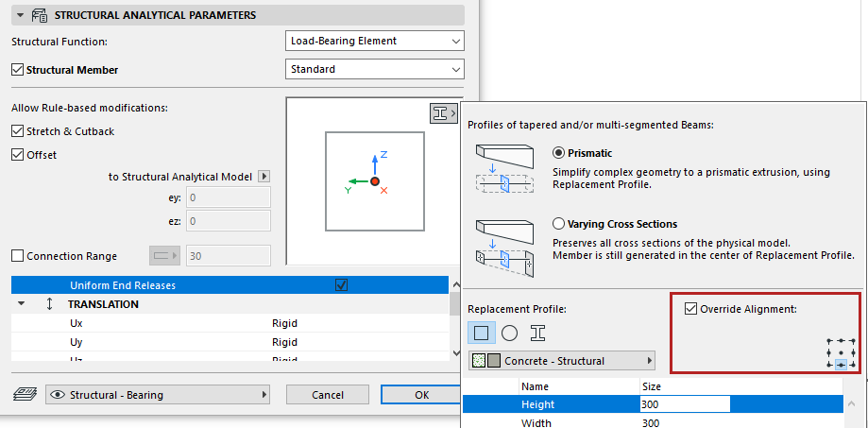868x428 pixels.
Task: Click the Cancel button
Action: click(328, 395)
